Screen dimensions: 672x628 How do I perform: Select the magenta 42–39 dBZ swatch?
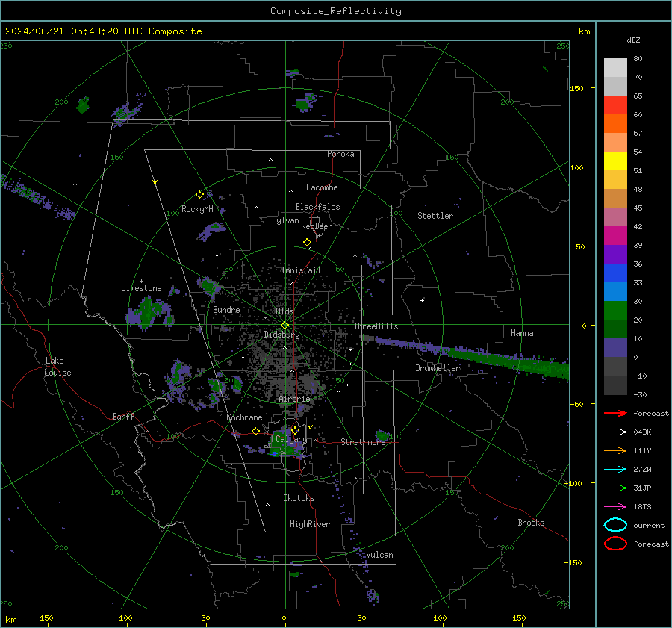coord(615,236)
